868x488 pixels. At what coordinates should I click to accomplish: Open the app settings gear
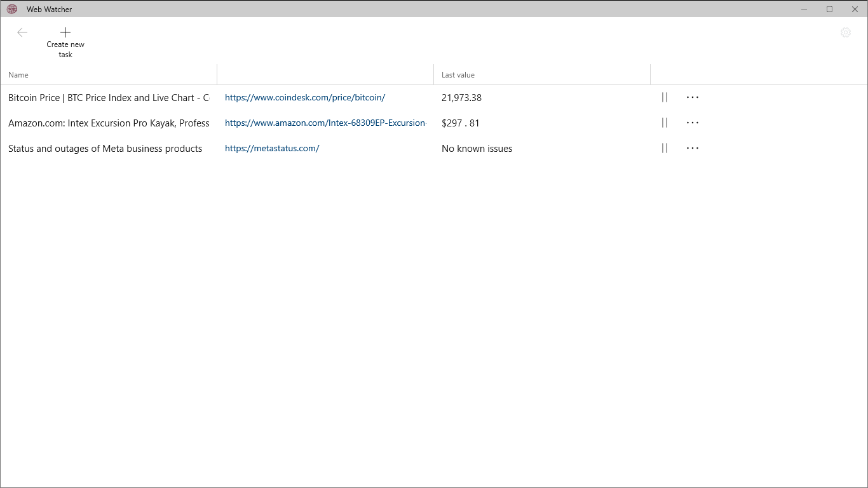[x=845, y=32]
